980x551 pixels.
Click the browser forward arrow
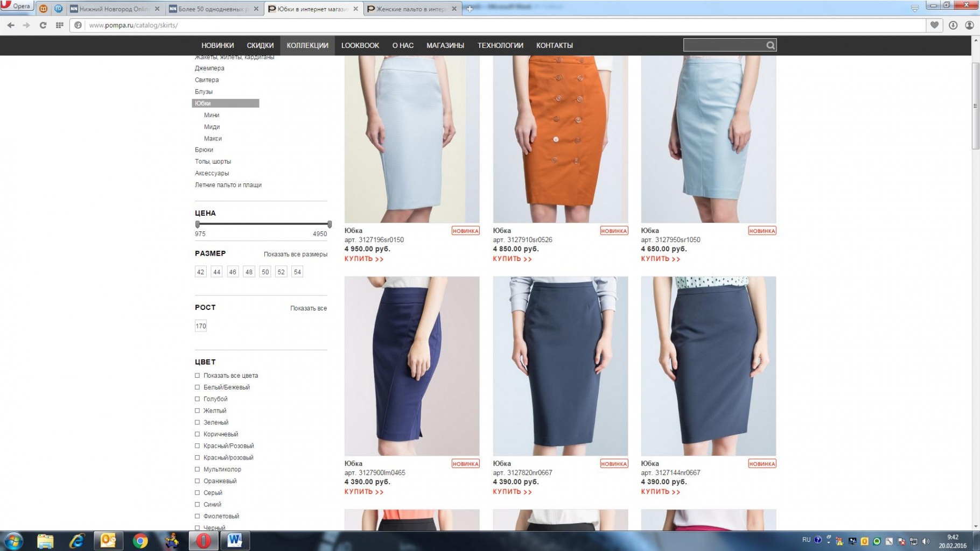26,25
